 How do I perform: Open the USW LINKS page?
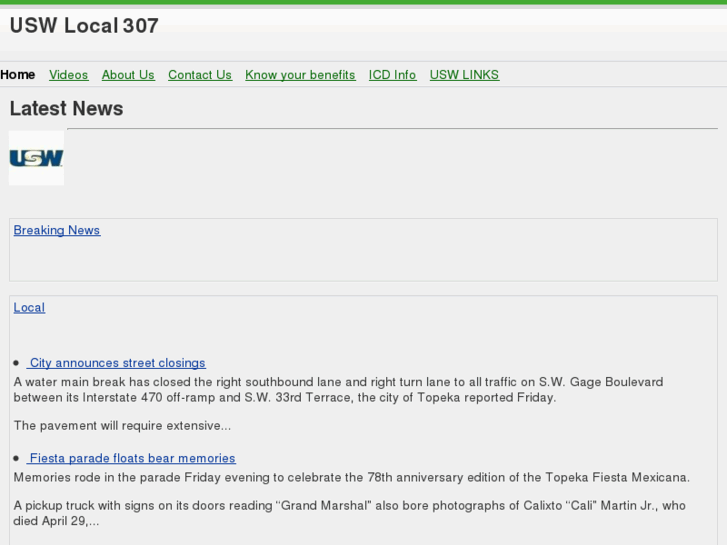[x=464, y=75]
